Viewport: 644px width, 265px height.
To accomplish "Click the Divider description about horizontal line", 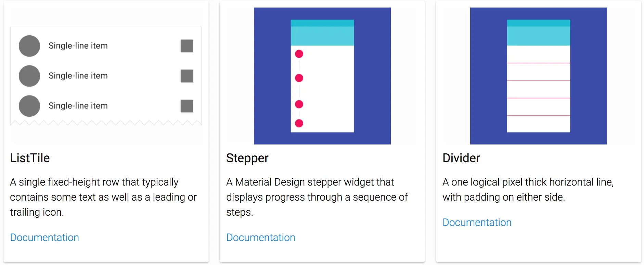I will 528,189.
